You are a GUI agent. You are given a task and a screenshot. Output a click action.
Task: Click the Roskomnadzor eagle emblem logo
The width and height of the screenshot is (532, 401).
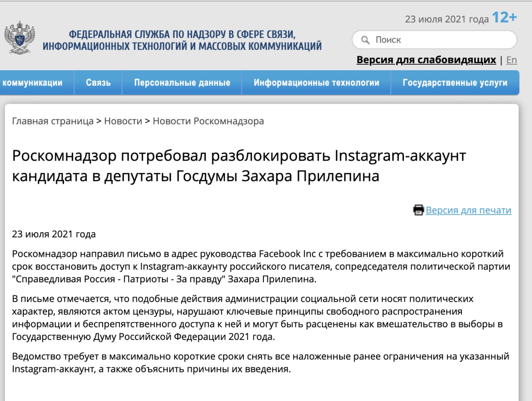pos(20,38)
